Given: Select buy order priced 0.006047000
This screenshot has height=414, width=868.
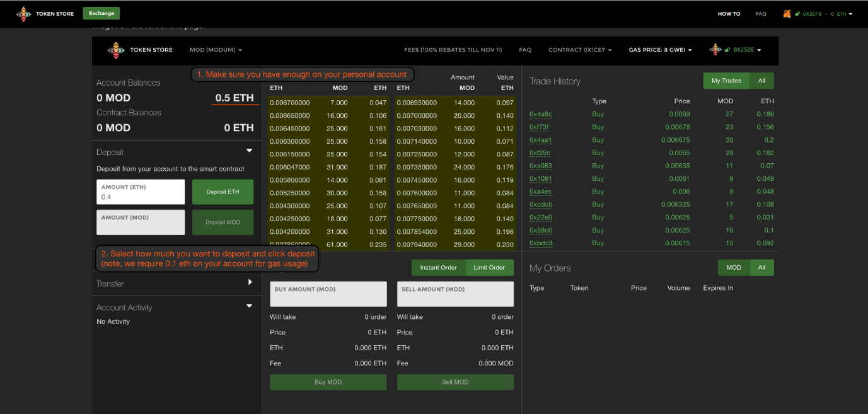Looking at the screenshot, I should [x=328, y=168].
